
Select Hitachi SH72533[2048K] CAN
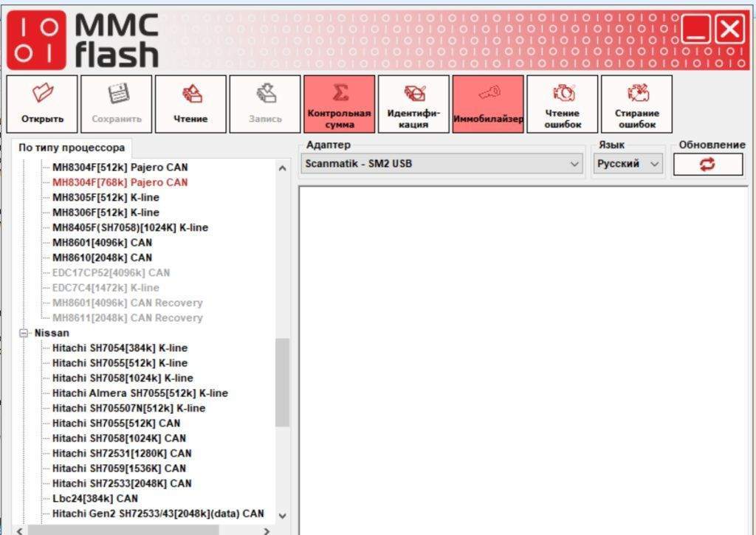(x=122, y=483)
